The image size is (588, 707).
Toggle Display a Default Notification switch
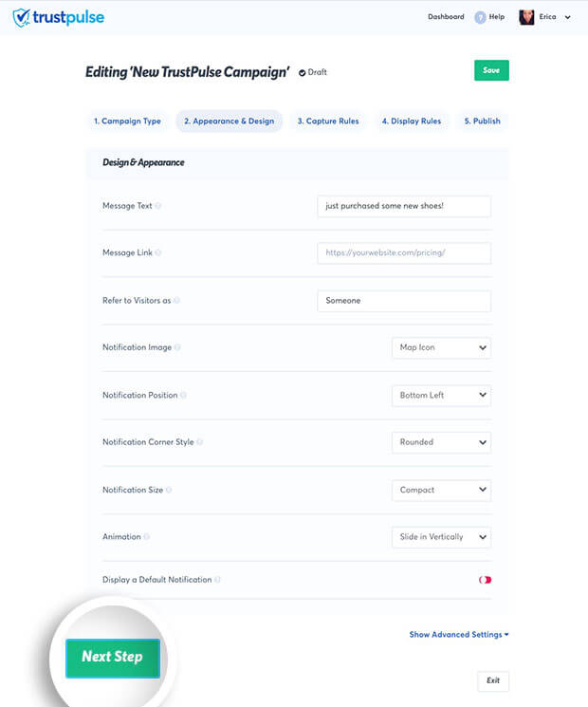pos(485,580)
